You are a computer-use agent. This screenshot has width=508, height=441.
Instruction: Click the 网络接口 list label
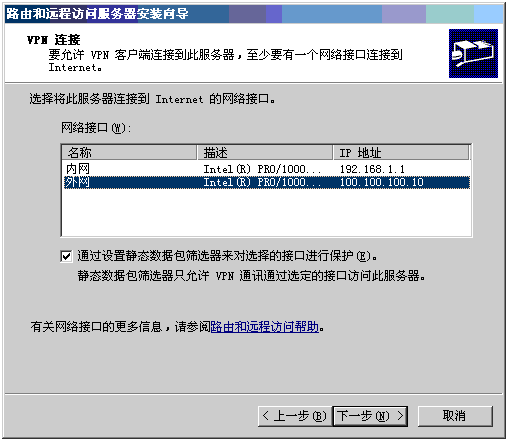click(x=96, y=128)
